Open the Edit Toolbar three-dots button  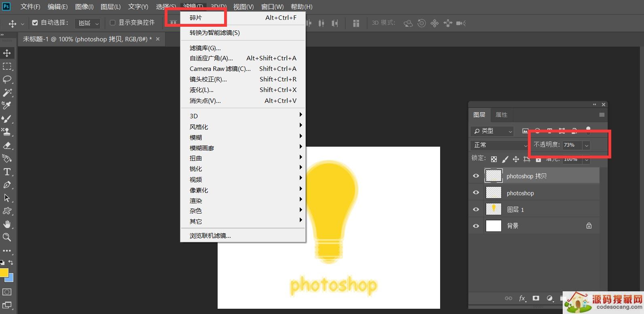click(7, 251)
